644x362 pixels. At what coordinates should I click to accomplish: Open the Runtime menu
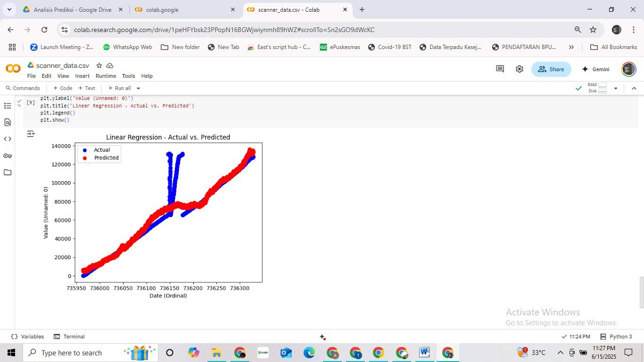pos(106,76)
